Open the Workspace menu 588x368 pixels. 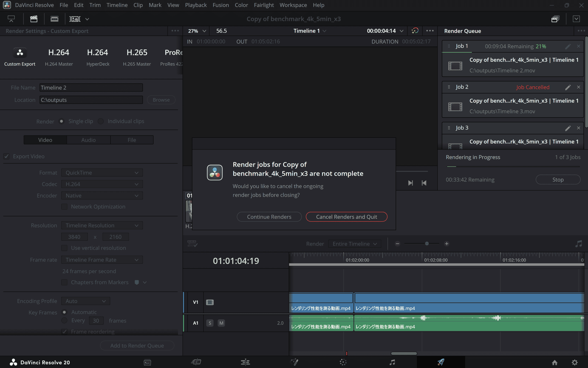click(293, 5)
